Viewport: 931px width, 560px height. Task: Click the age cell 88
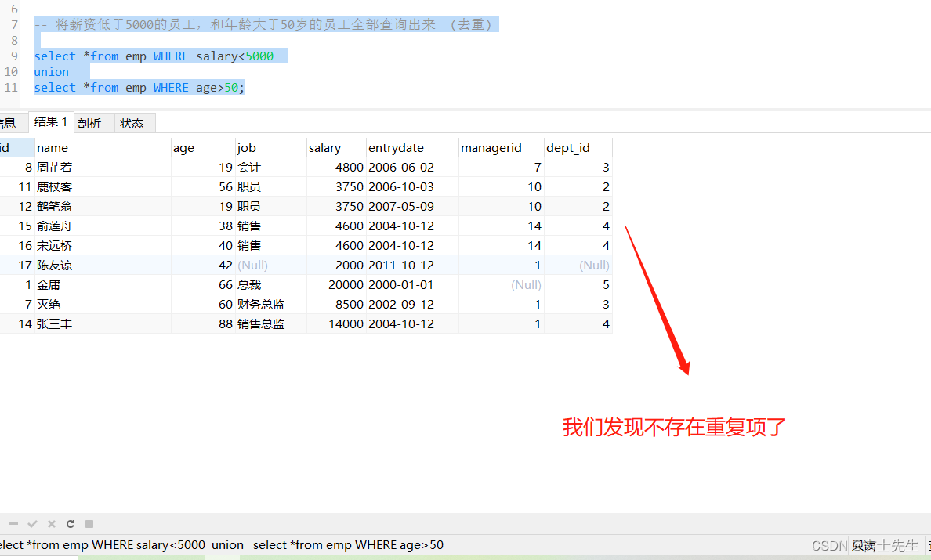coord(203,324)
